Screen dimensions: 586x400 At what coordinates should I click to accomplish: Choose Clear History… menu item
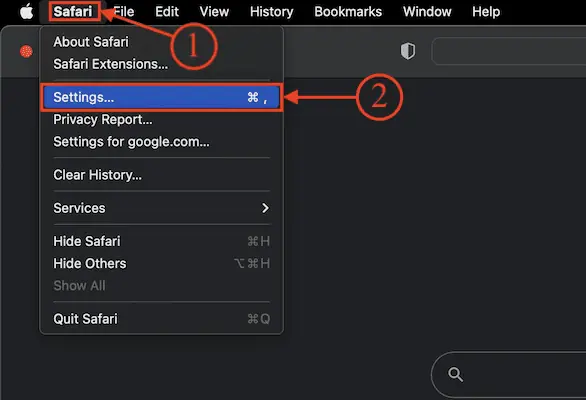pos(161,175)
